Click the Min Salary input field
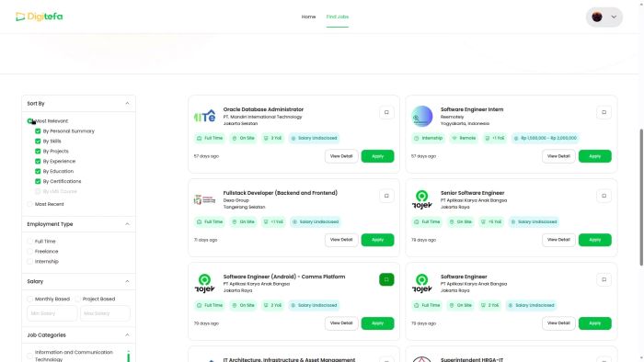 pos(52,313)
